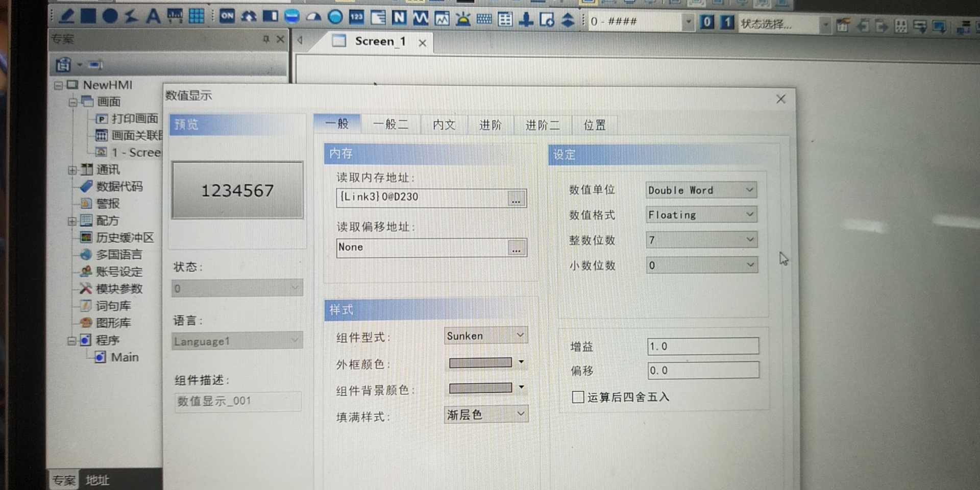Click browse button beside 读取内存地址 field

[x=516, y=199]
